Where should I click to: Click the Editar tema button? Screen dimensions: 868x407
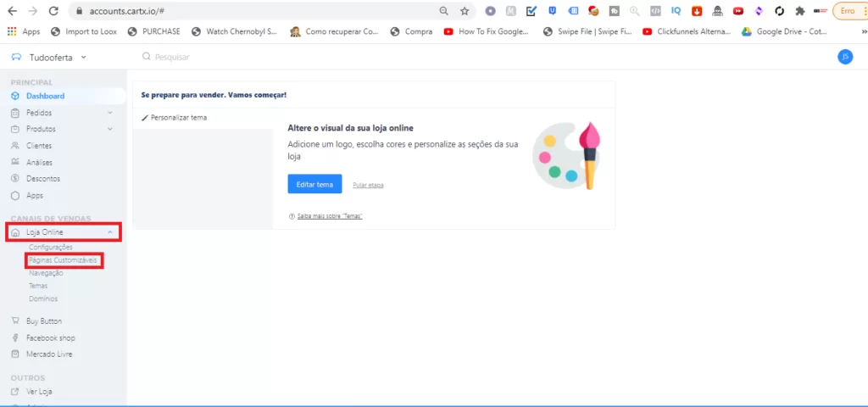point(314,184)
